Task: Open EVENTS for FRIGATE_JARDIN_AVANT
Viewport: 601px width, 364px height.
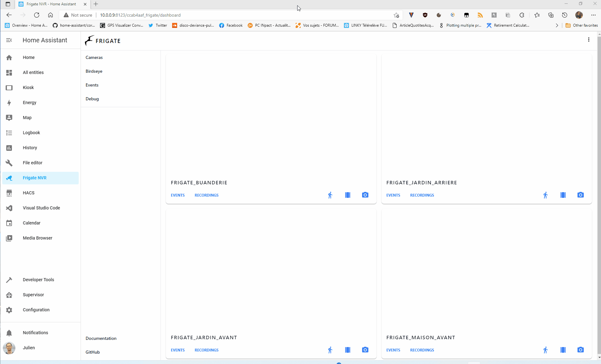Action: coord(177,350)
